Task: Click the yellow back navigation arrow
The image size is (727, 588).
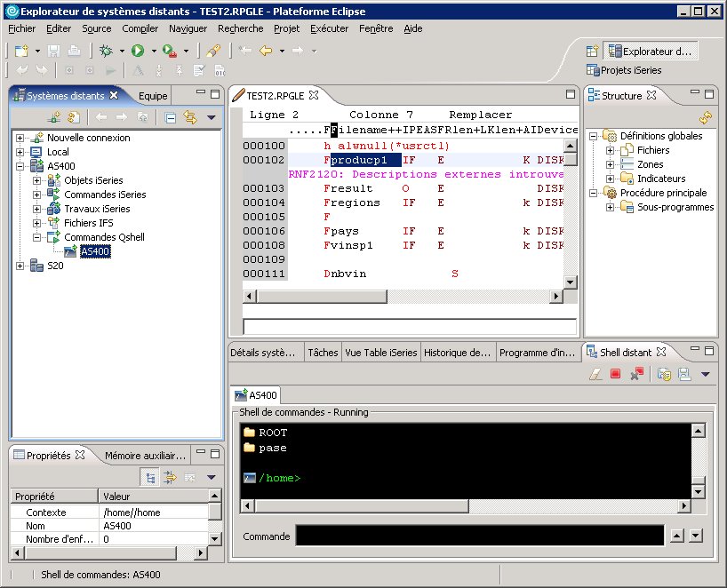Action: (x=266, y=51)
